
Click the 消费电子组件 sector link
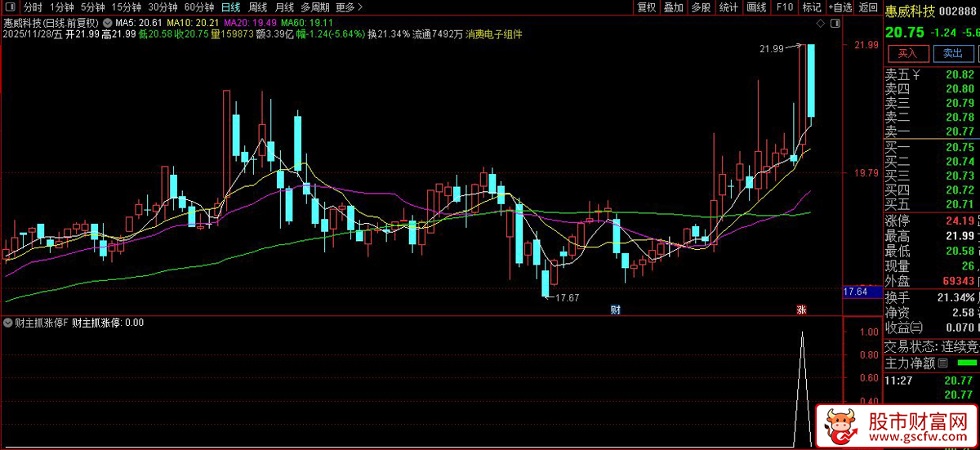493,34
